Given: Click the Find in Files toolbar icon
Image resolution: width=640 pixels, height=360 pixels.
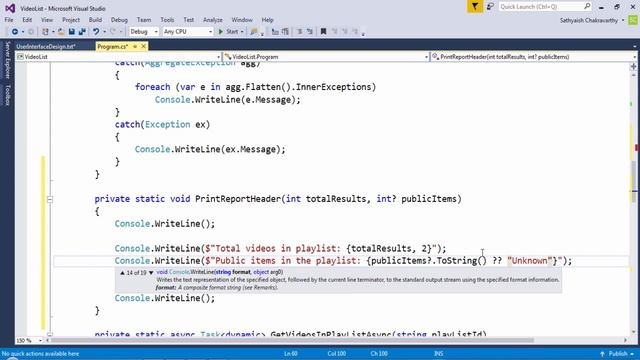Looking at the screenshot, I should pos(254,31).
